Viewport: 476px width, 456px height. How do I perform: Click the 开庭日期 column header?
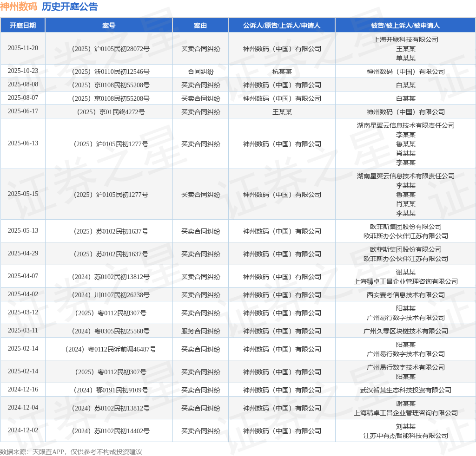tap(23, 26)
